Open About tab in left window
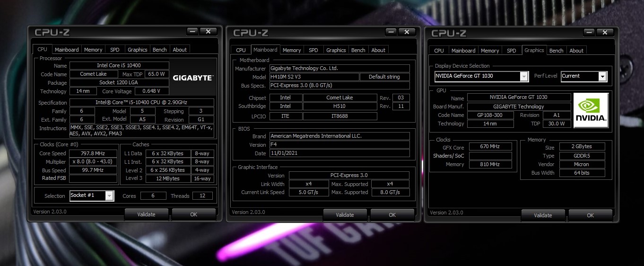This screenshot has height=266, width=644. (x=180, y=50)
